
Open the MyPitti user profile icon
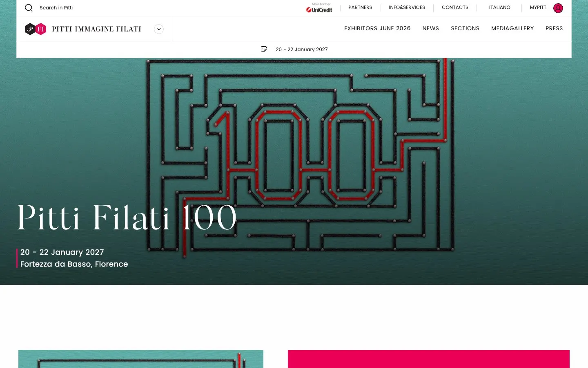(x=558, y=8)
